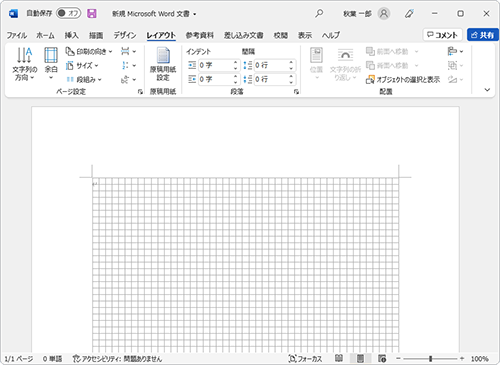Collapse the ribbon with chevron arrow
The image size is (500, 365).
point(487,90)
